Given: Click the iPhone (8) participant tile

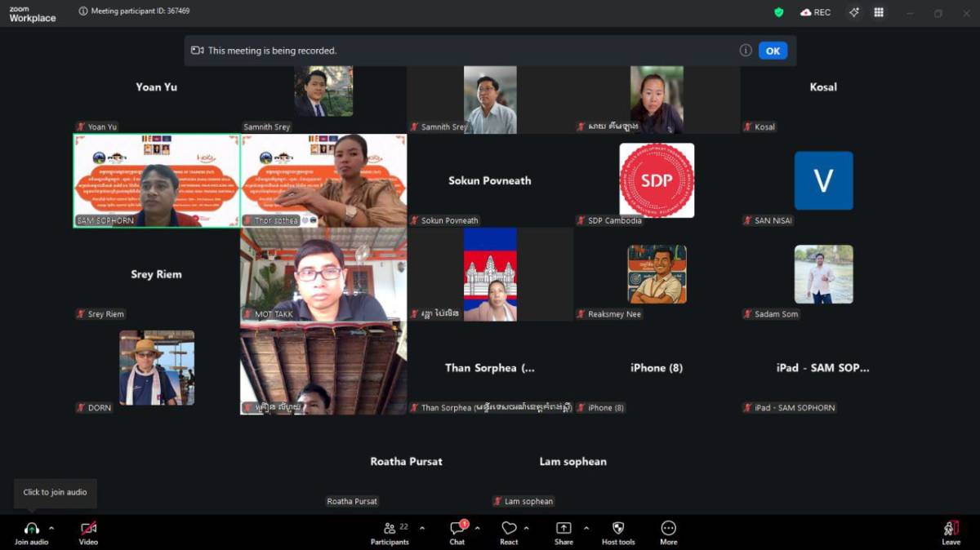Looking at the screenshot, I should click(x=657, y=367).
